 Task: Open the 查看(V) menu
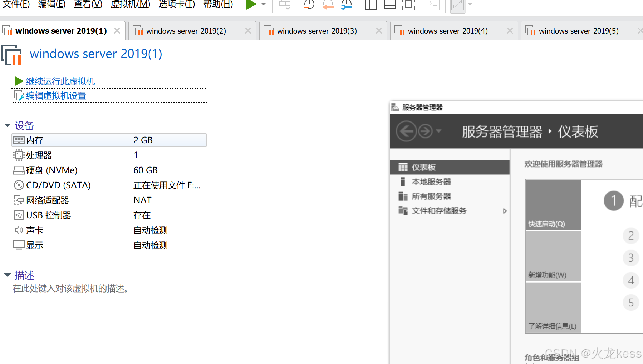click(x=88, y=4)
